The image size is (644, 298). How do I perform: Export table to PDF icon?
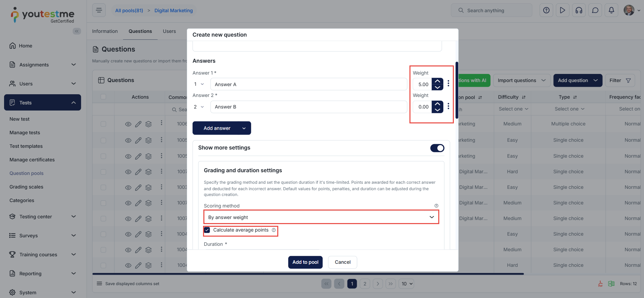click(x=600, y=284)
